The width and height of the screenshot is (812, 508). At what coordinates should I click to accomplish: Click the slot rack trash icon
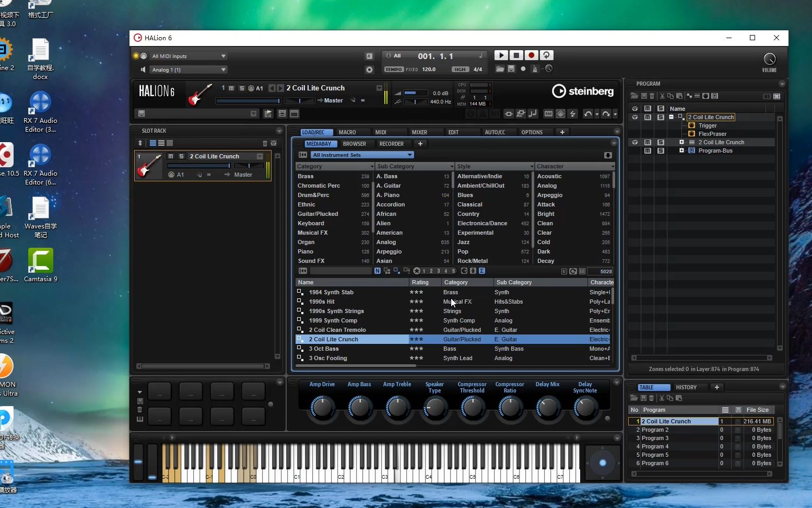[x=265, y=143]
